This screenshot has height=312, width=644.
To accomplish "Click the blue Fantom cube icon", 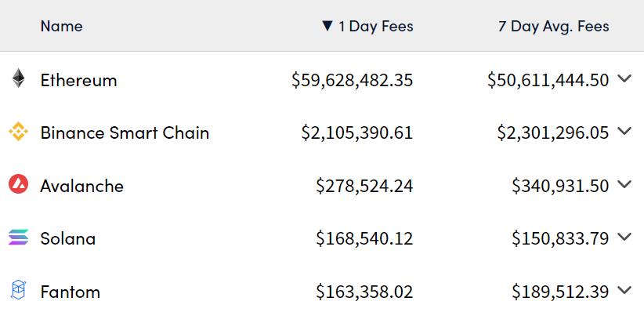I will [x=18, y=290].
